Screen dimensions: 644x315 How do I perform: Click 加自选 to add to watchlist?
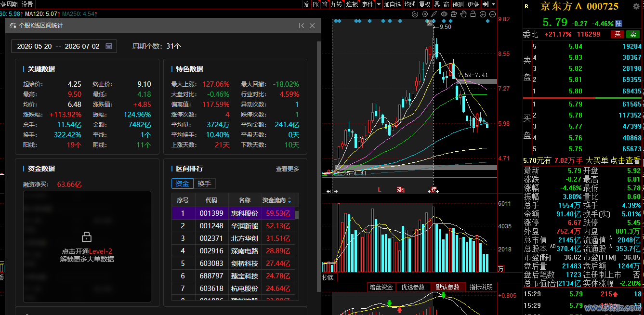(x=392, y=4)
